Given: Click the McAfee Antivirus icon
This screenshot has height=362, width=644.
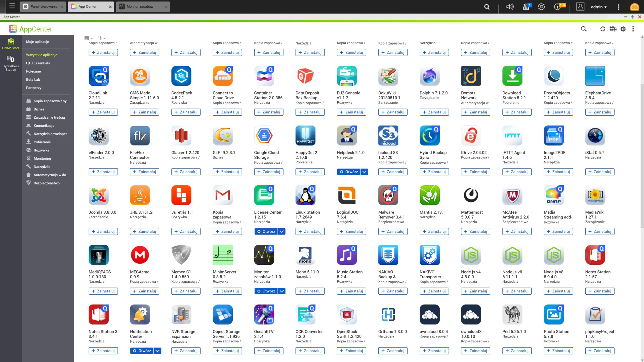Looking at the screenshot, I should [x=512, y=195].
